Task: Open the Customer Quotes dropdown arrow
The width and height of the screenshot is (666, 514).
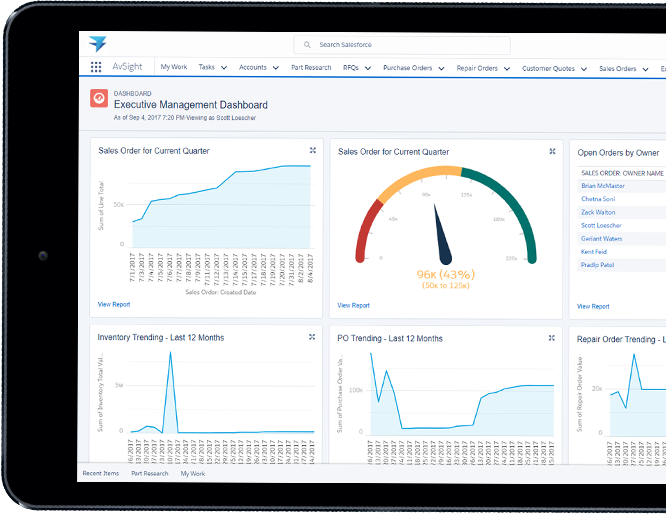Action: pos(584,69)
